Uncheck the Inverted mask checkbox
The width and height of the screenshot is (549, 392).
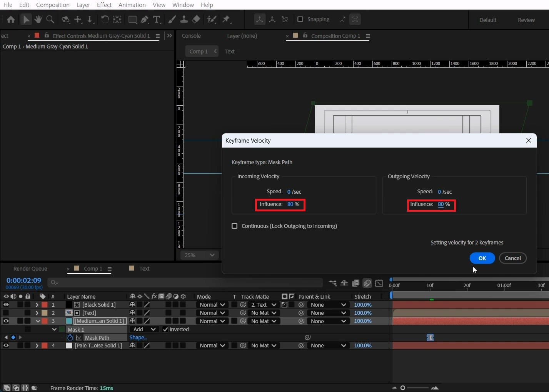(x=165, y=329)
